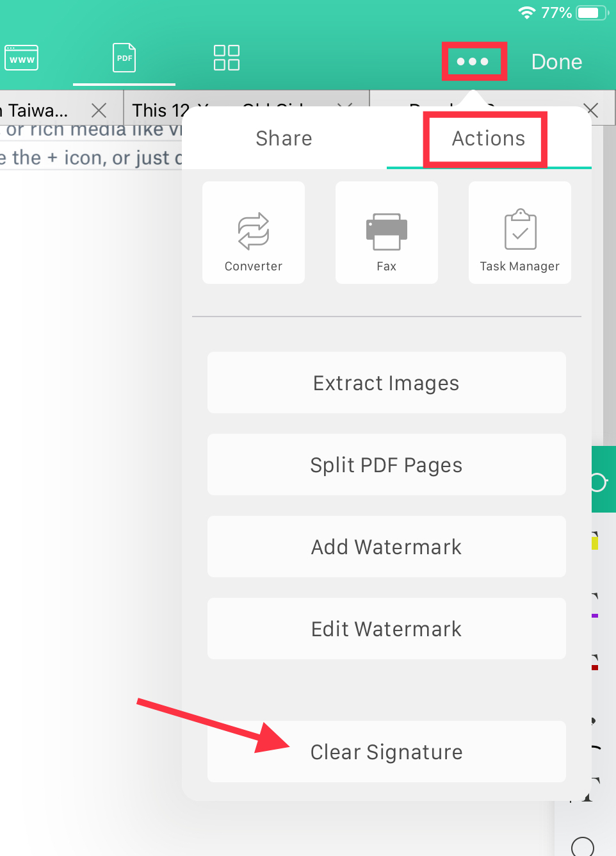Viewport: 616px width, 856px height.
Task: Open the Converter tool
Action: click(254, 233)
